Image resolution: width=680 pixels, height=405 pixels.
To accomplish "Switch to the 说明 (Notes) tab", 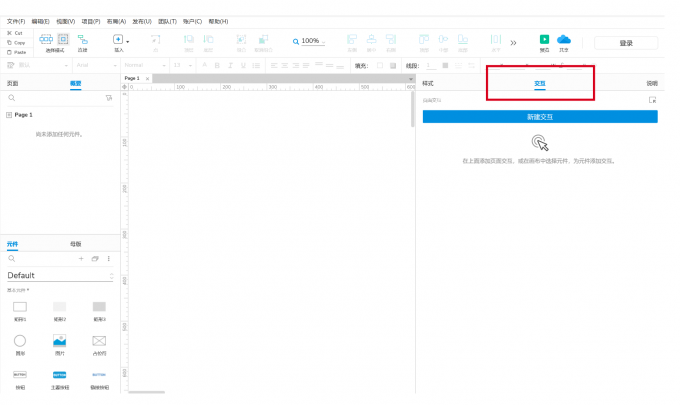I will point(652,83).
